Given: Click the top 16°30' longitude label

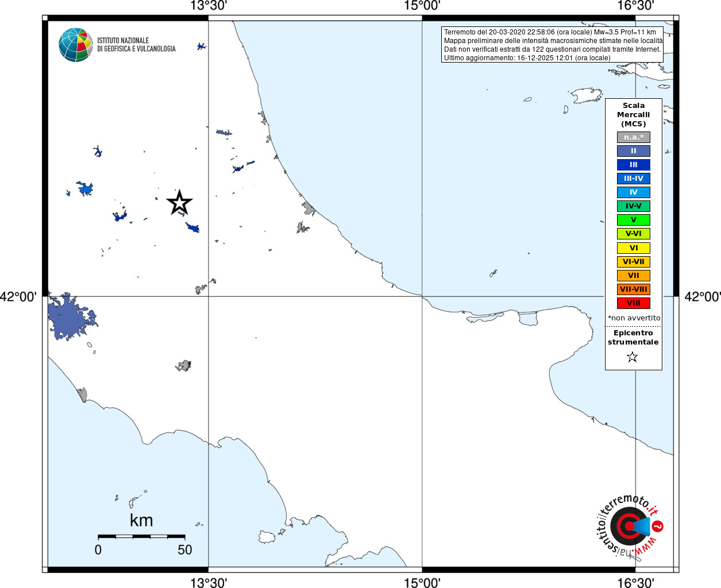Looking at the screenshot, I should click(635, 6).
